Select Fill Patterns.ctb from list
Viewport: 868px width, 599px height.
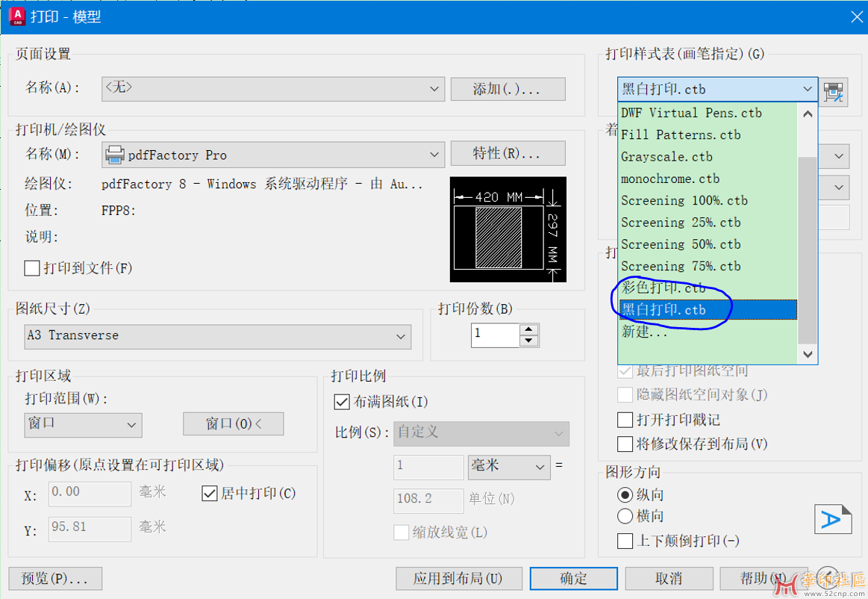[x=708, y=134]
